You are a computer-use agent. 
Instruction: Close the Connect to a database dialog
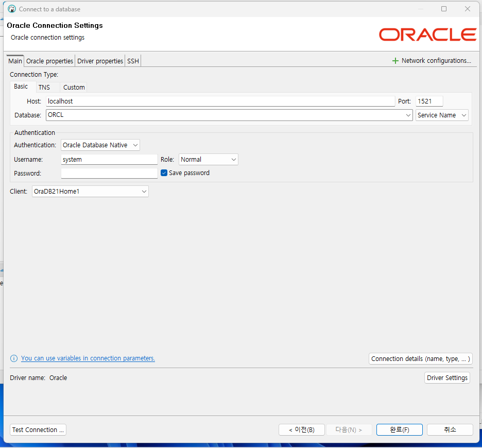point(468,9)
